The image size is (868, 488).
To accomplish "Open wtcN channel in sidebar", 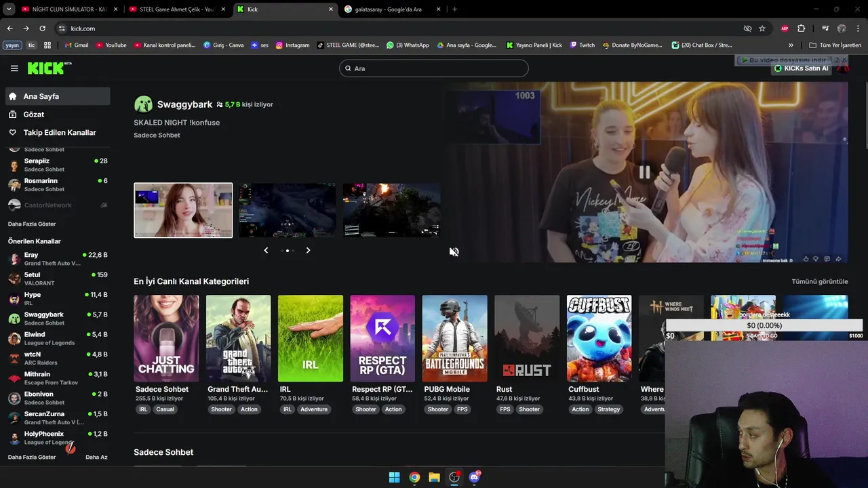I will tap(58, 358).
